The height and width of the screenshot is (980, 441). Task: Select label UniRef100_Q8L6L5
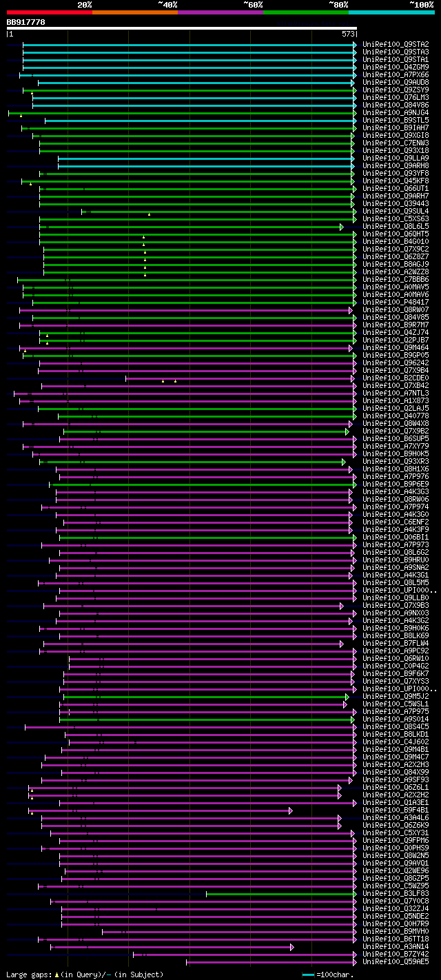click(396, 227)
